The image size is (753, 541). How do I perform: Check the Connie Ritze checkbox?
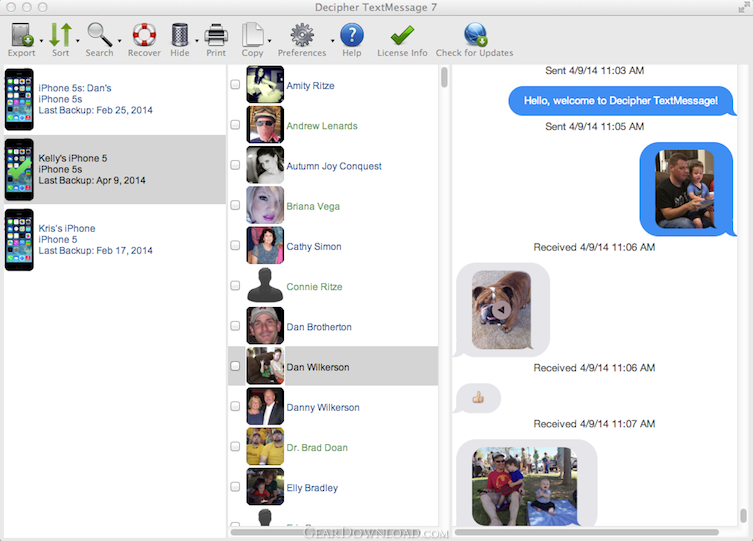click(235, 286)
